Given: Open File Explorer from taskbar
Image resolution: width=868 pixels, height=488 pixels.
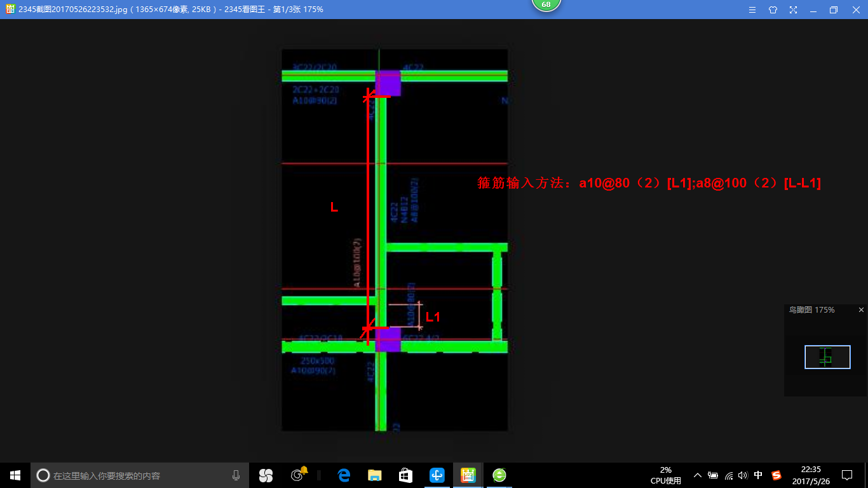Looking at the screenshot, I should tap(375, 475).
